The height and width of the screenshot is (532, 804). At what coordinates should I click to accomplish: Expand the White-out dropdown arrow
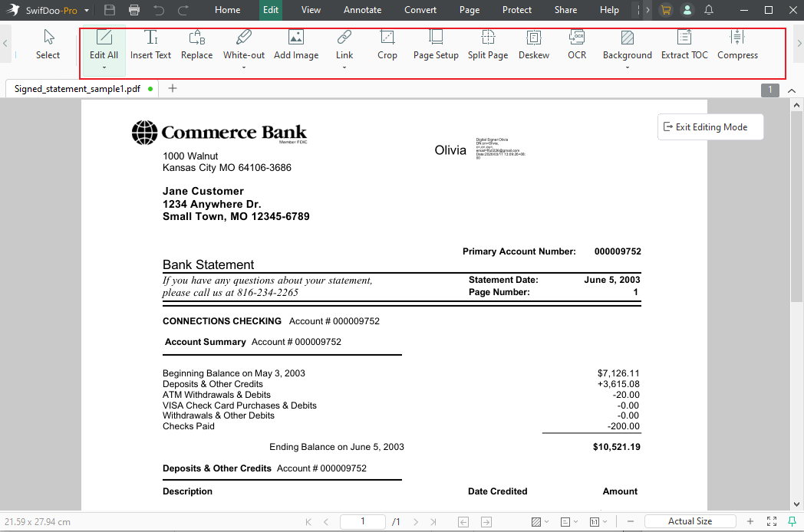coord(244,67)
